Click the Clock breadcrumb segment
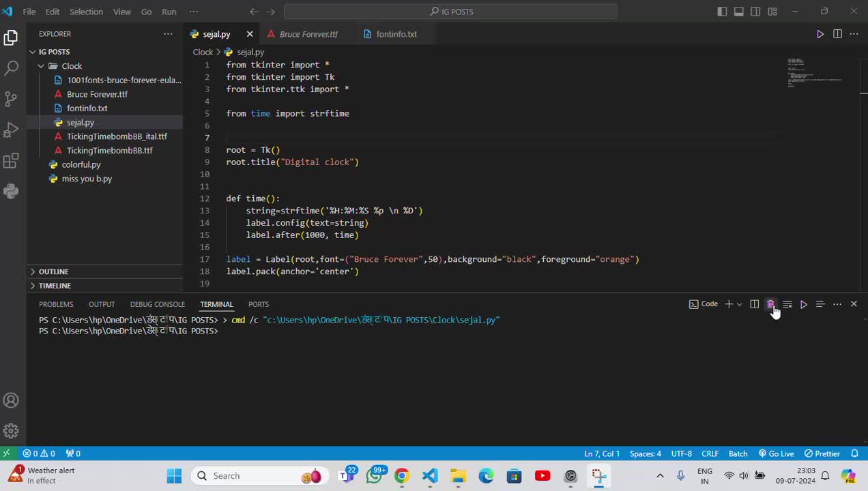This screenshot has width=868, height=491. [203, 52]
